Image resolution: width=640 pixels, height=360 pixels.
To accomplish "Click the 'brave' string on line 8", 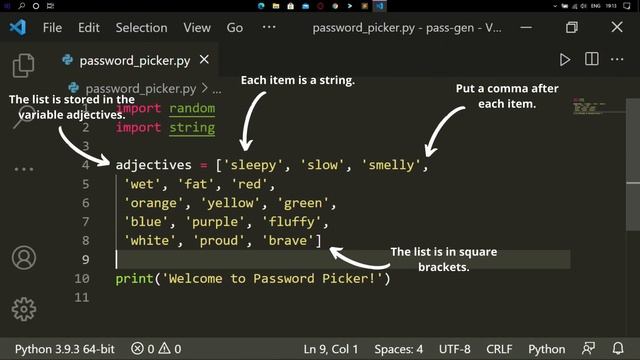I will (x=288, y=241).
